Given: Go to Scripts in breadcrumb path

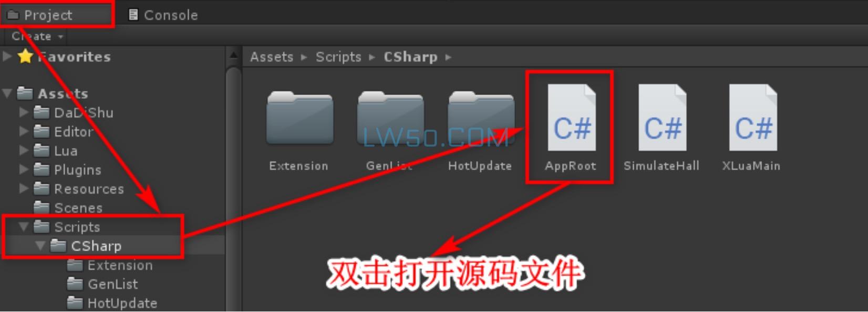Looking at the screenshot, I should coord(338,57).
